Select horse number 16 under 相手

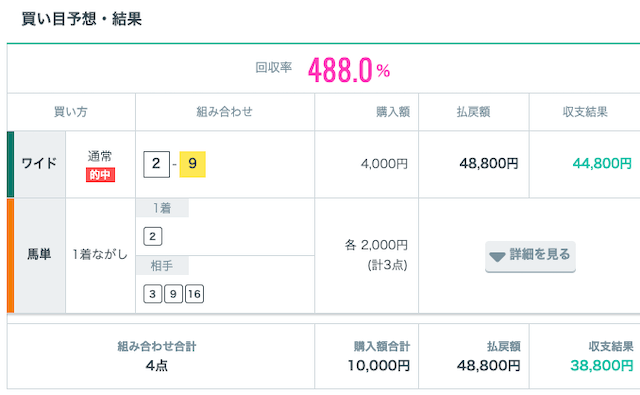pos(194,294)
